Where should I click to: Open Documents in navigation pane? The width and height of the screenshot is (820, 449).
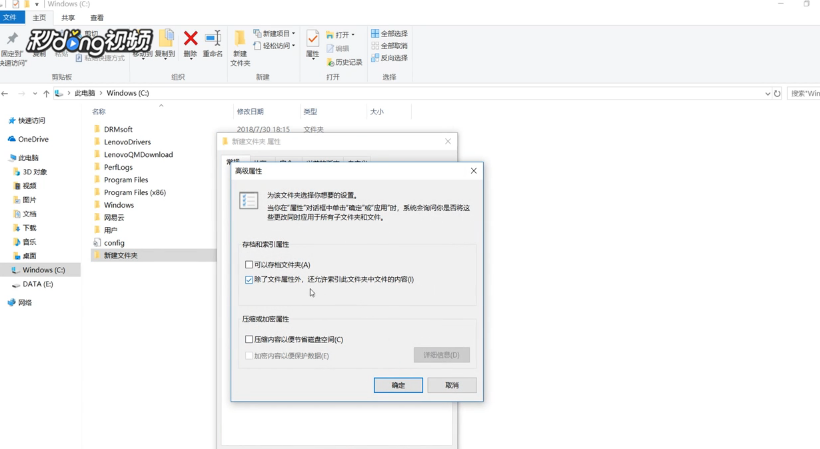pyautogui.click(x=25, y=214)
